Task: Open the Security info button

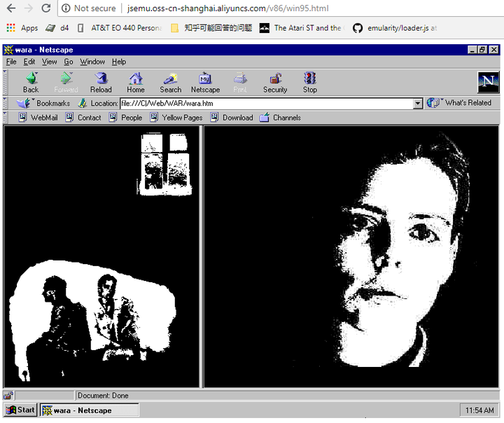Action: point(275,81)
